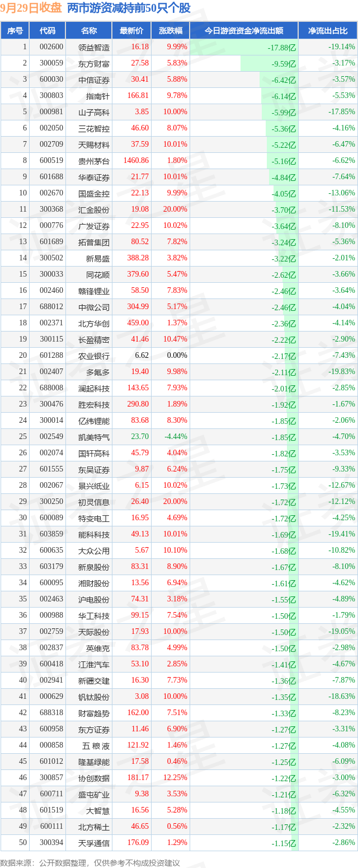The height and width of the screenshot is (868, 358).
Task: Click stock code 002709
Action: pyautogui.click(x=51, y=144)
